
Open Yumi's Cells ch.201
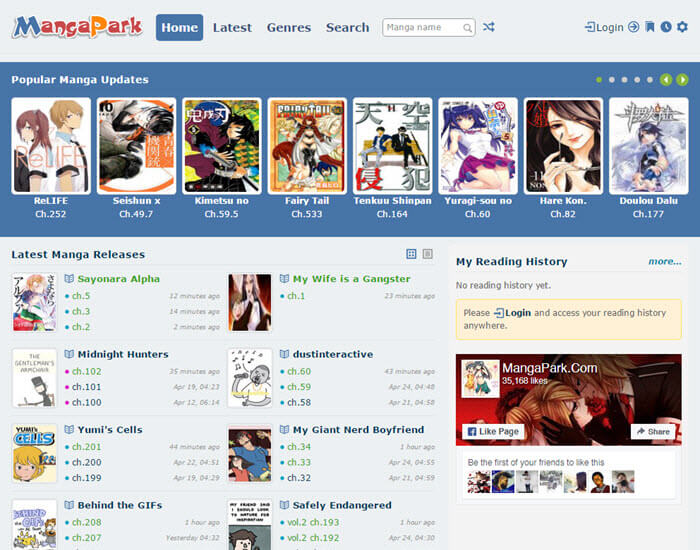87,447
